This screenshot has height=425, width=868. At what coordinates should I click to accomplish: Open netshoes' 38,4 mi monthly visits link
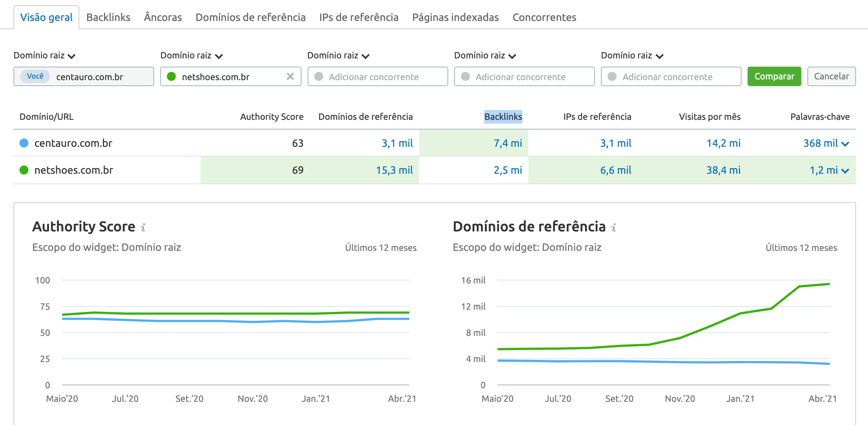click(x=723, y=170)
